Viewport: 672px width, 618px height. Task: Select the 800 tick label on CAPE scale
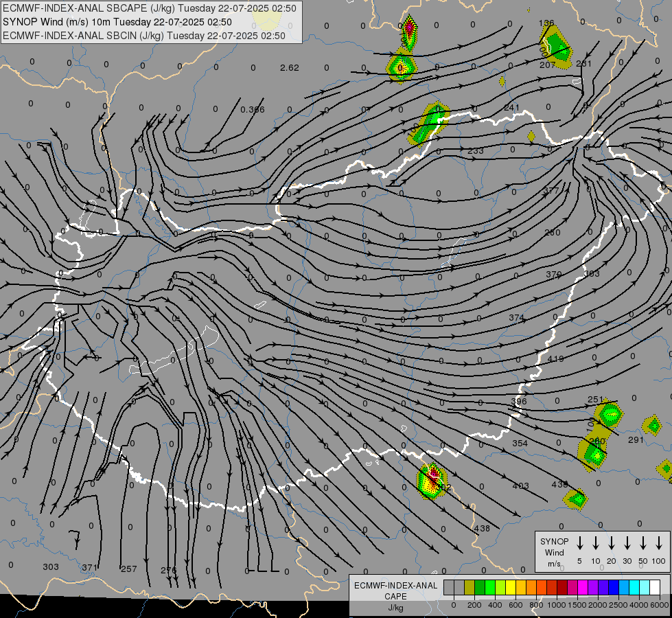coord(535,605)
